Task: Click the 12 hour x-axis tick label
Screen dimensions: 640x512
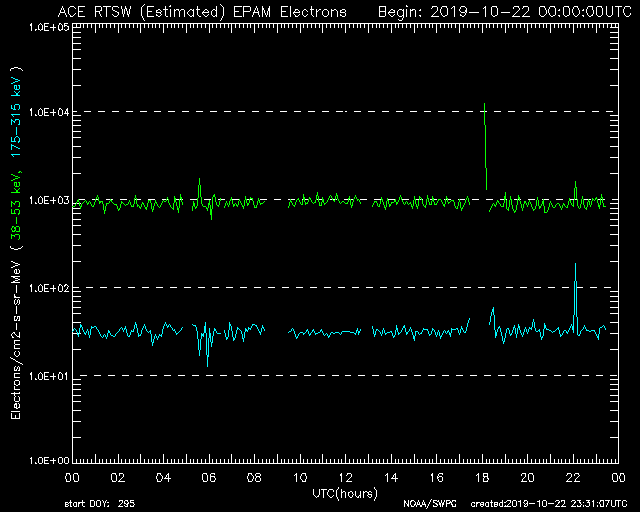Action: pos(344,479)
